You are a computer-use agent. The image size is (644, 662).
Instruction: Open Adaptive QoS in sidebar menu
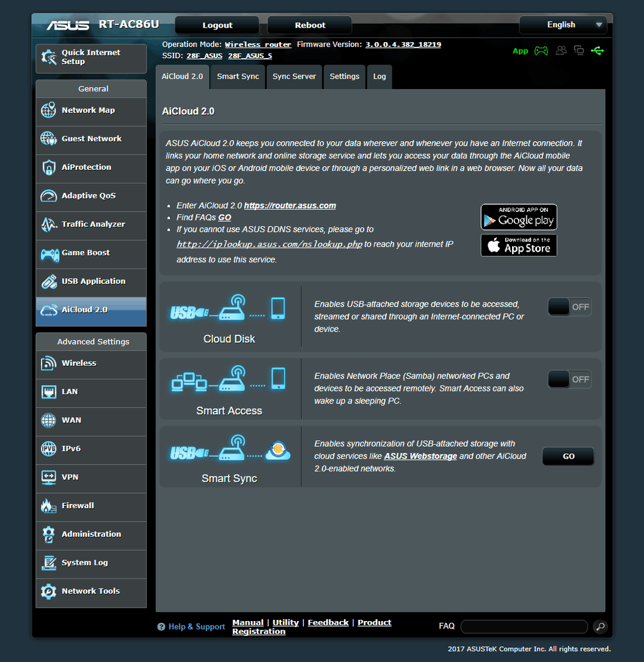point(91,196)
